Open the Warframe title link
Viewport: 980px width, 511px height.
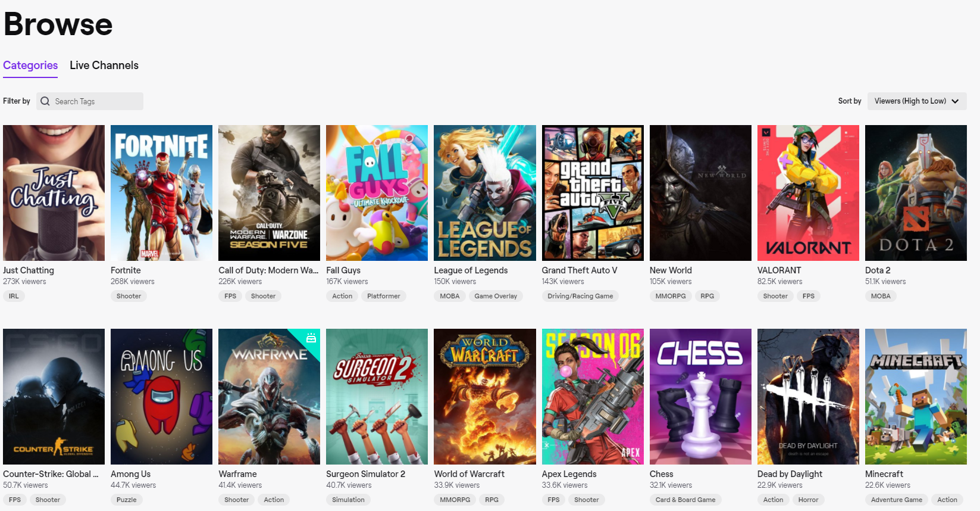(237, 474)
